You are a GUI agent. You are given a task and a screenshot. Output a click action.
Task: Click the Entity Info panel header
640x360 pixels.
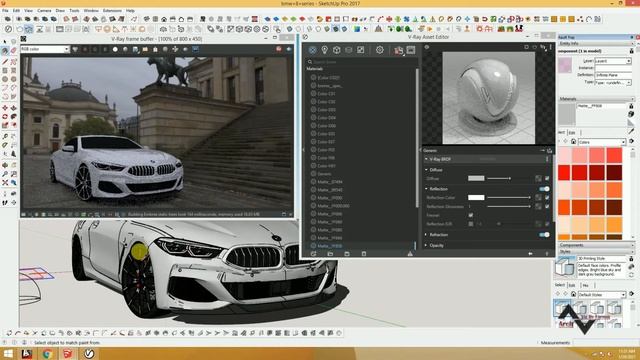tap(596, 43)
